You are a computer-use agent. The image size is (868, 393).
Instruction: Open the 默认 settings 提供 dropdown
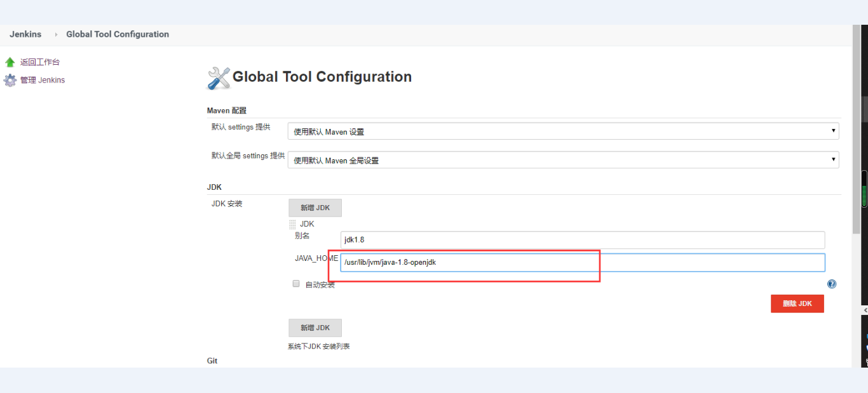point(563,131)
